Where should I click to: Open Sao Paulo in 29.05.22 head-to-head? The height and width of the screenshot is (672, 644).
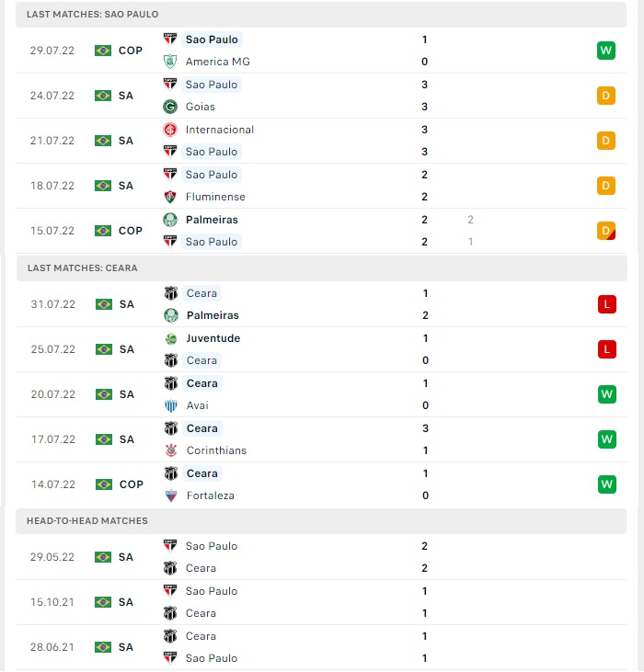(x=212, y=546)
